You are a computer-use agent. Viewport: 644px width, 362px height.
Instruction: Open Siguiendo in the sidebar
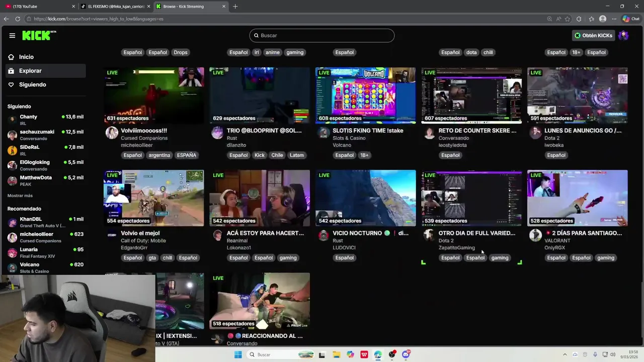(45, 84)
